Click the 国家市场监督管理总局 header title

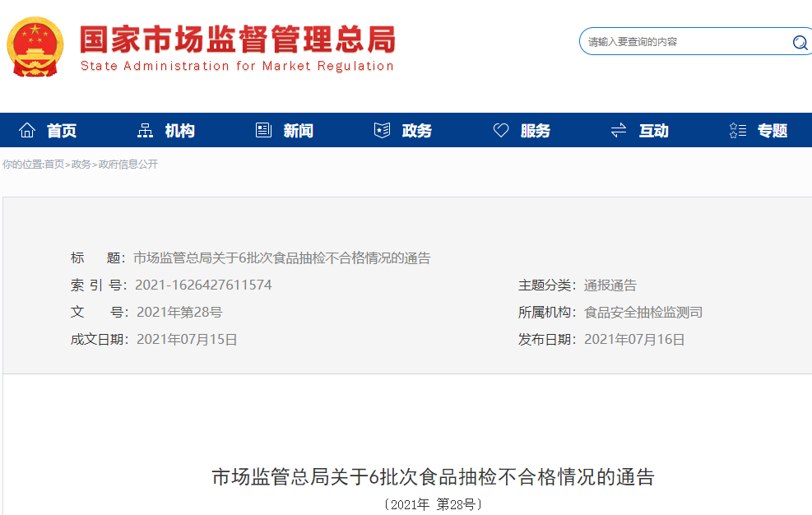tap(236, 37)
